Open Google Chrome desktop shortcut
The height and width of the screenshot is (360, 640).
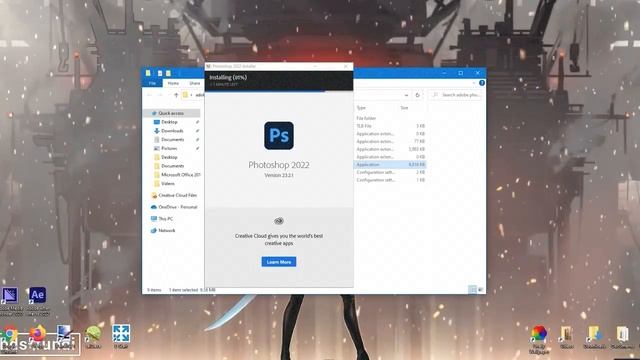10,337
